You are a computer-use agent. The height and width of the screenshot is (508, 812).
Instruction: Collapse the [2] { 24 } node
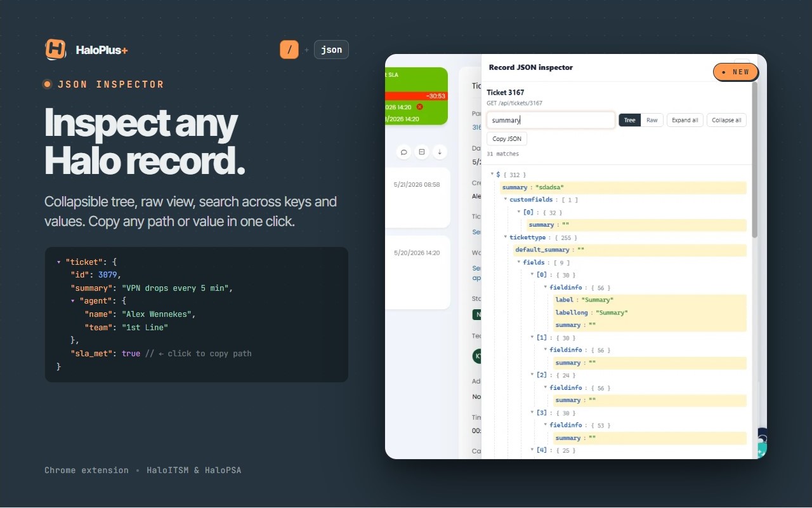click(532, 375)
